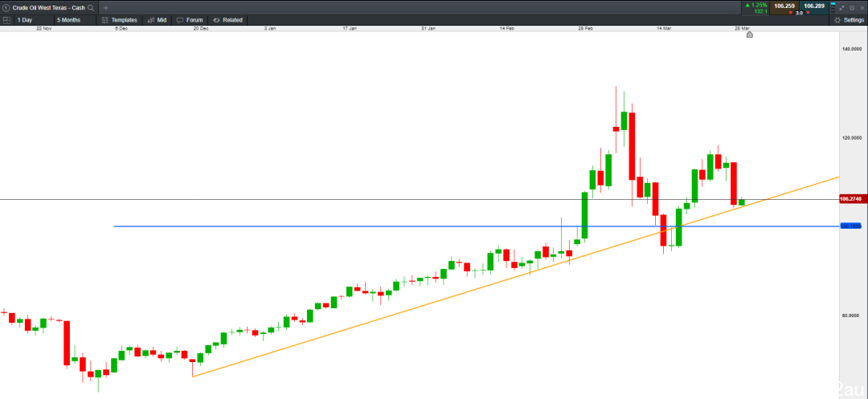Click the current price label 106.2740

tap(853, 199)
